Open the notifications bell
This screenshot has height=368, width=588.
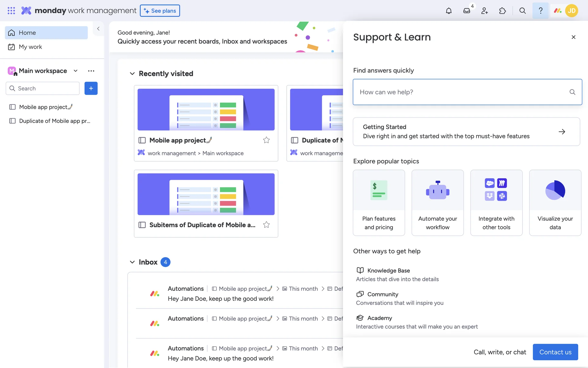click(449, 11)
